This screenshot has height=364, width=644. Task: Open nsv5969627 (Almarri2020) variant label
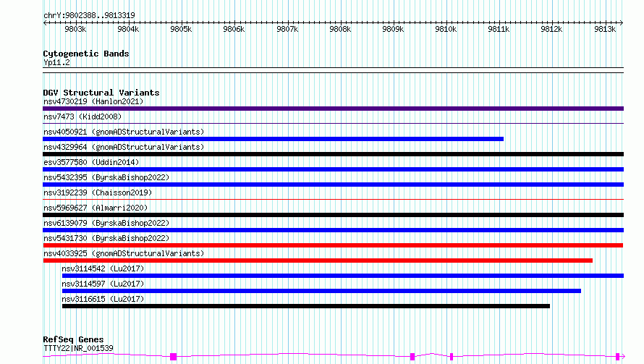[96, 208]
